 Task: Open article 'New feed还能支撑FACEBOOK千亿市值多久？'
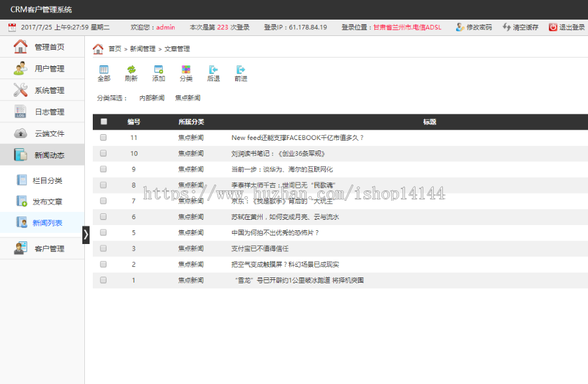(298, 138)
